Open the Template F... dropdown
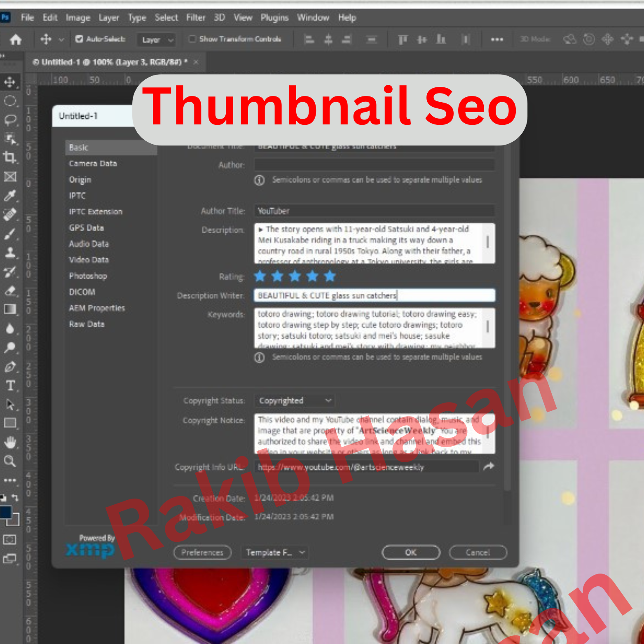The height and width of the screenshot is (644, 644). 274,553
